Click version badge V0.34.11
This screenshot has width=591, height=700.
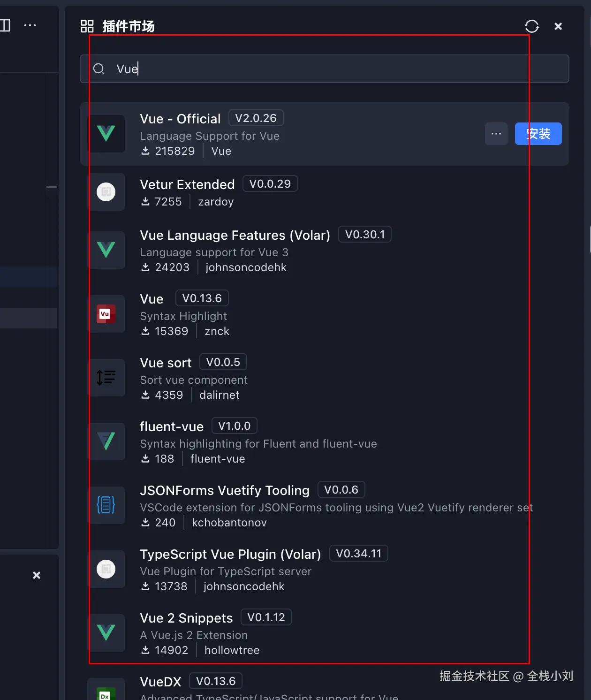click(x=359, y=554)
